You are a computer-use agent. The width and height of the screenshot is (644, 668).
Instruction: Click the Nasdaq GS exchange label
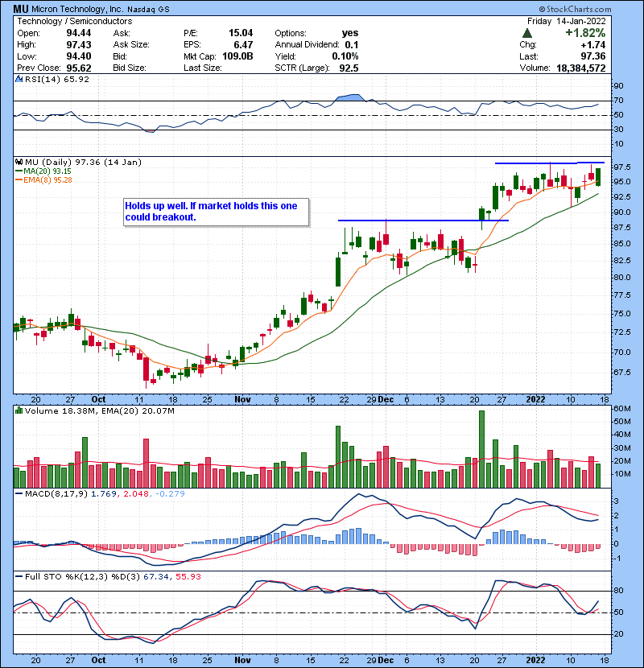149,9
